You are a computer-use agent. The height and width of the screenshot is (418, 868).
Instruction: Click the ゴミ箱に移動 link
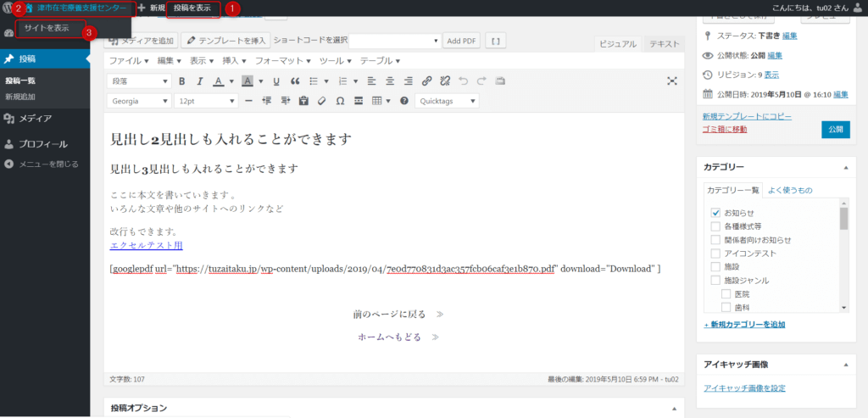[x=725, y=129]
